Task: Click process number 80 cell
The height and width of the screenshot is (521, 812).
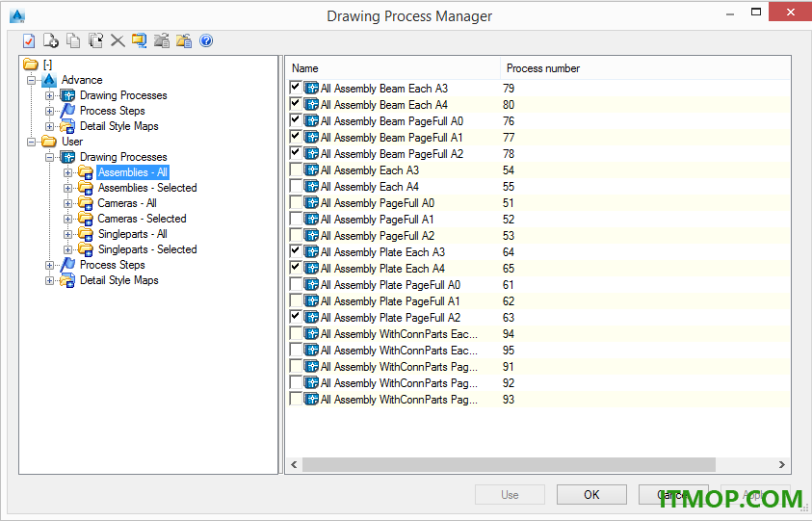Action: [x=509, y=105]
